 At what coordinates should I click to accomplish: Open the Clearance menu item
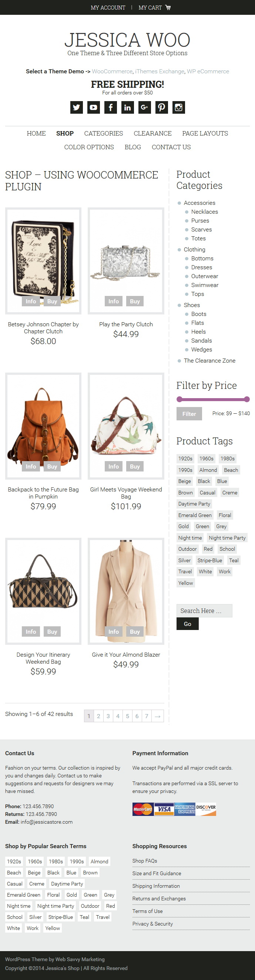152,134
